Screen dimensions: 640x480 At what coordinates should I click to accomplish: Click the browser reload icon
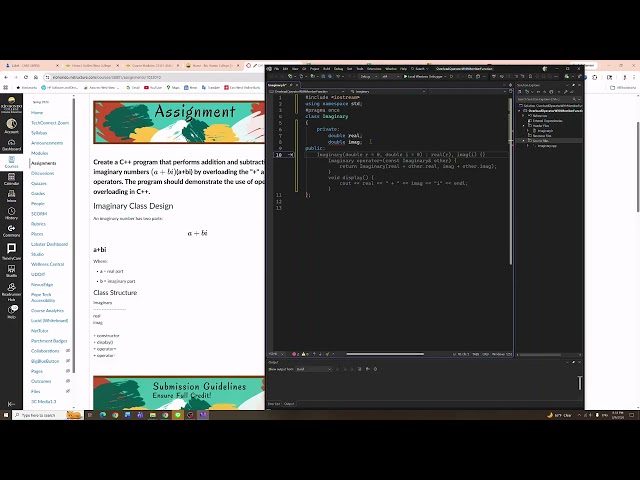click(26, 77)
